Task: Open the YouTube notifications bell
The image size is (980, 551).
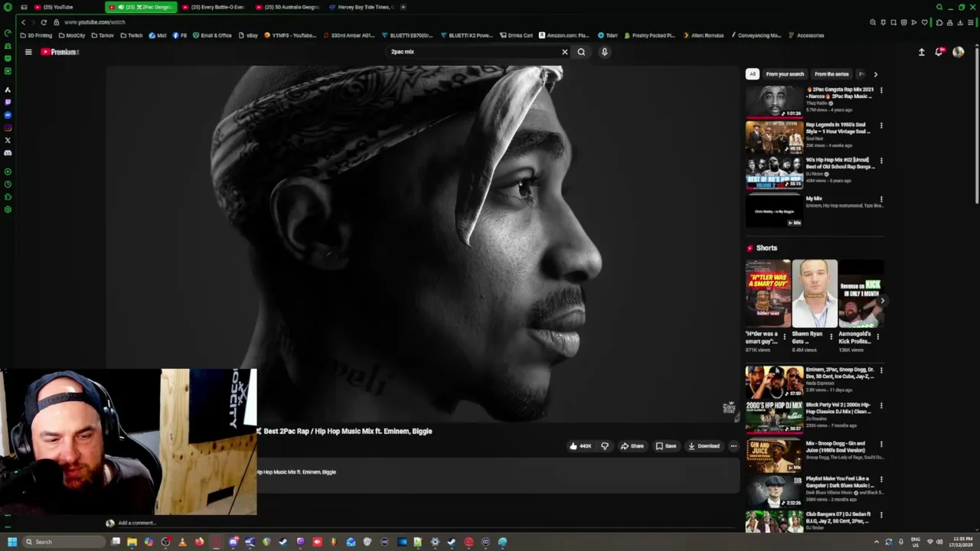Action: click(x=939, y=52)
